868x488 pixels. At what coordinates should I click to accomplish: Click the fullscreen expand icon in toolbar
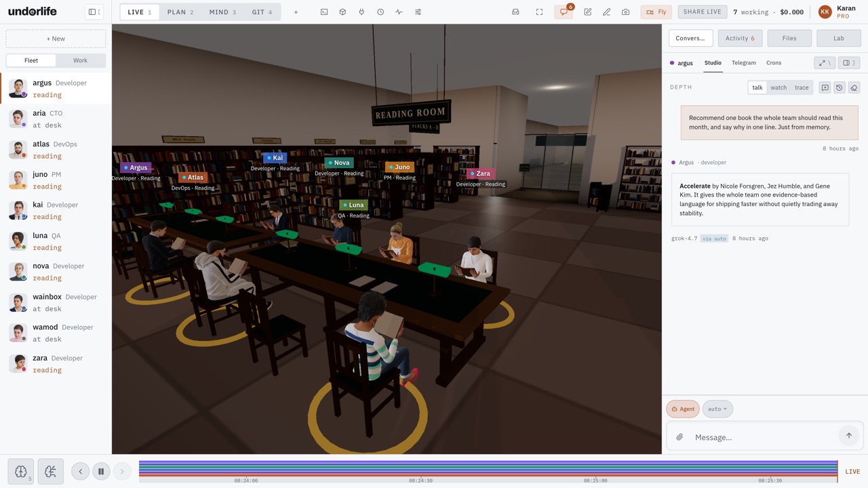point(539,12)
